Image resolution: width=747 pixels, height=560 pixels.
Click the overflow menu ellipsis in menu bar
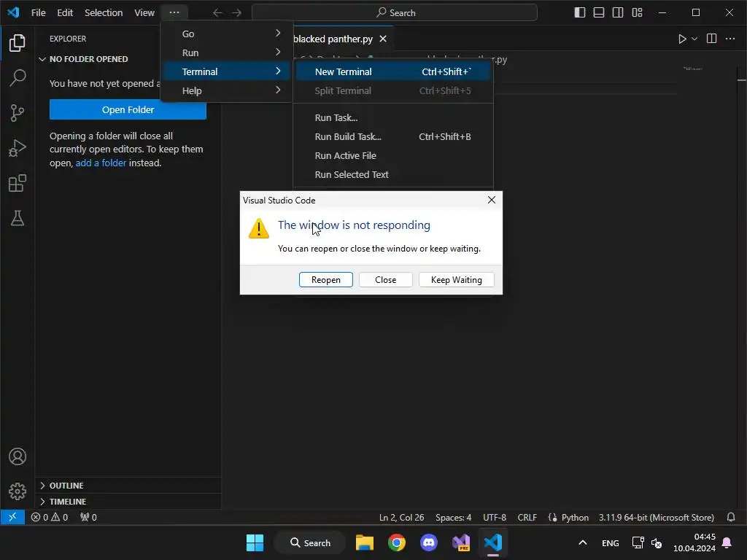174,13
